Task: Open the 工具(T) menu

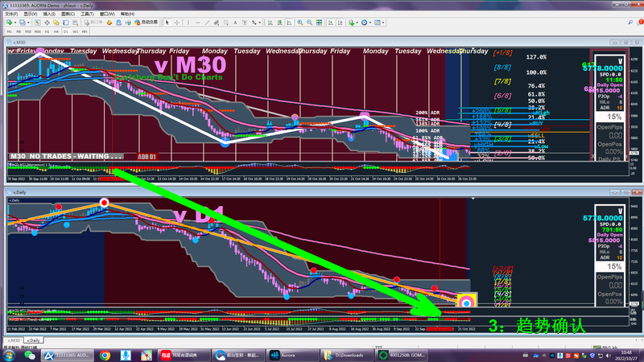Action: pyautogui.click(x=87, y=14)
